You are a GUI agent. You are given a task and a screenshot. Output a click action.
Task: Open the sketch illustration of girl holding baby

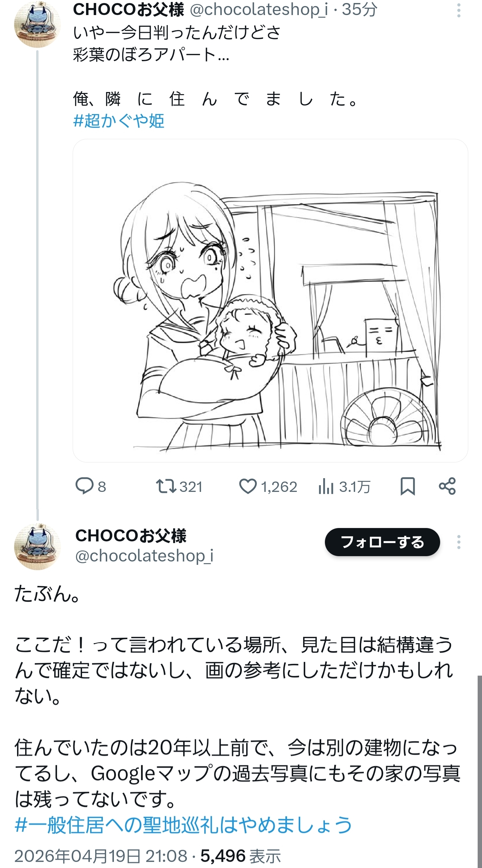click(x=270, y=300)
